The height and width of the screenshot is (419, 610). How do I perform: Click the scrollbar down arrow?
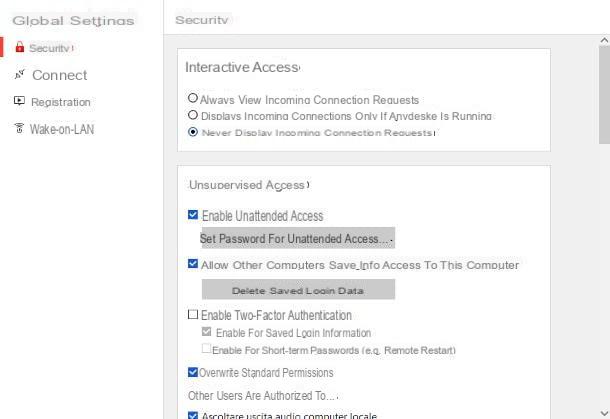(604, 413)
